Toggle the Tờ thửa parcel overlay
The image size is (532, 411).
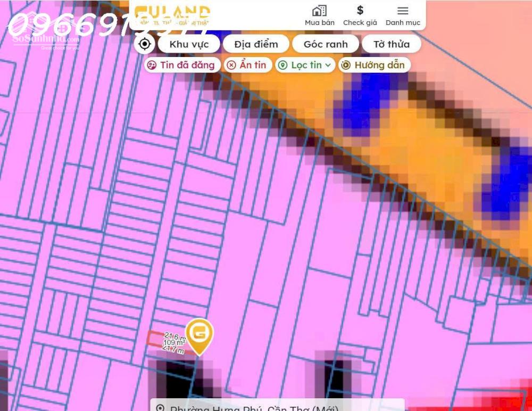click(391, 44)
